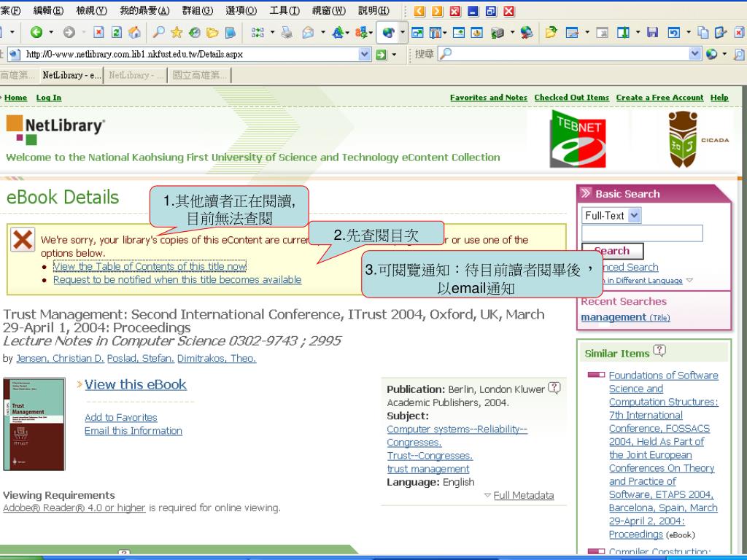Click the orange previous tab arrow
Screen dimensions: 747x560
419,11
